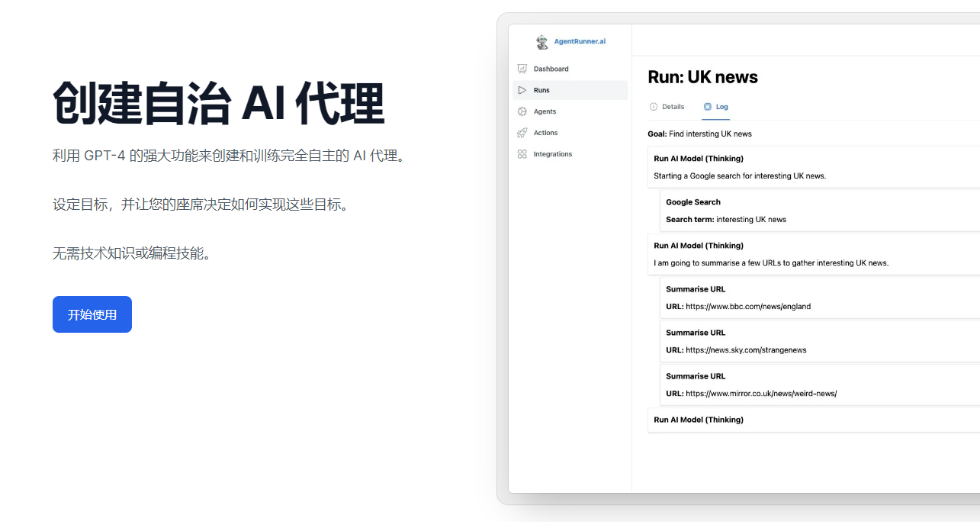The width and height of the screenshot is (980, 522).
Task: Click the AgentRunner.ai brand name
Action: click(x=580, y=42)
